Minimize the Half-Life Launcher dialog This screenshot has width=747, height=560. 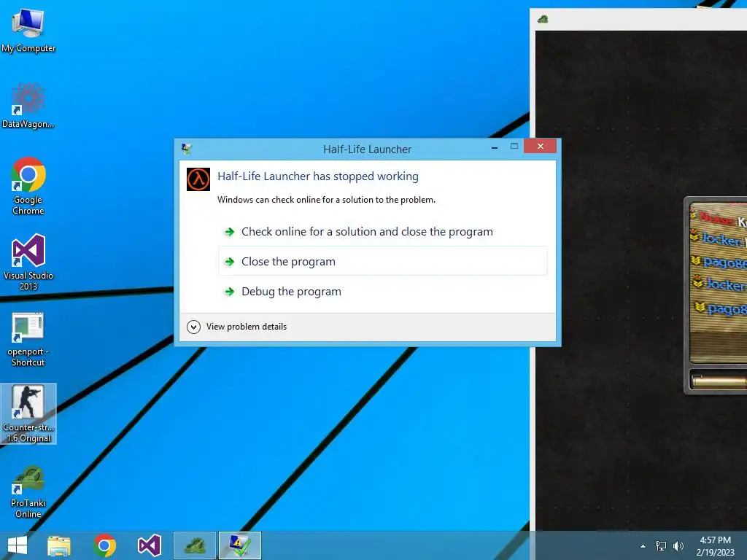(x=495, y=147)
